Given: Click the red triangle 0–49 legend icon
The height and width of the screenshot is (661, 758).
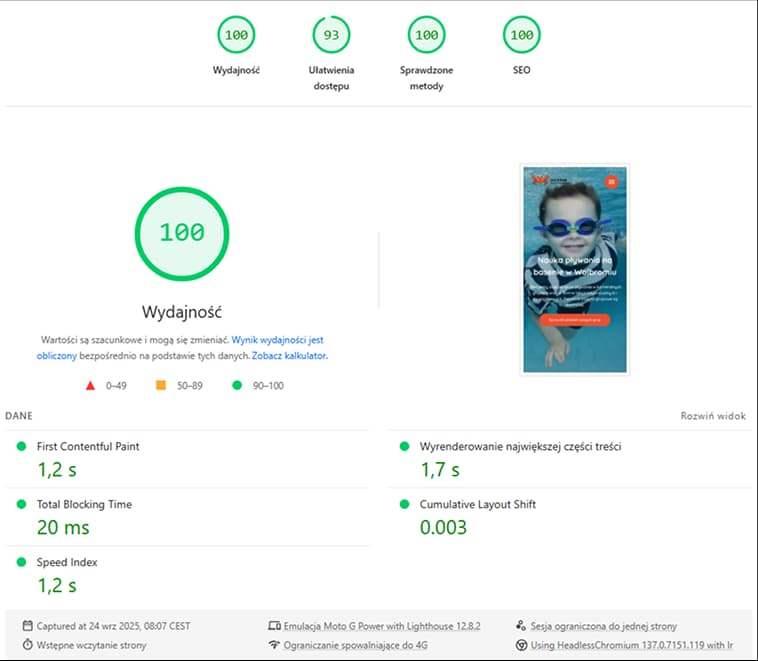Looking at the screenshot, I should 90,385.
